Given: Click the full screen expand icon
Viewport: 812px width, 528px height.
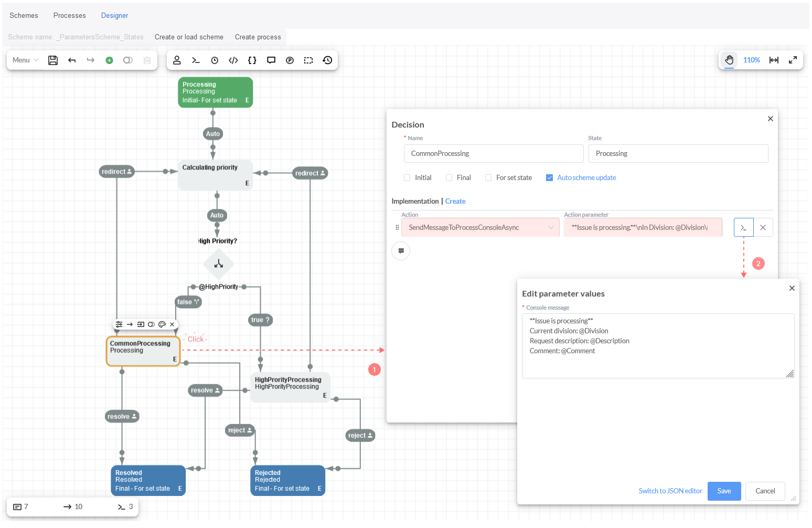Looking at the screenshot, I should [x=793, y=60].
